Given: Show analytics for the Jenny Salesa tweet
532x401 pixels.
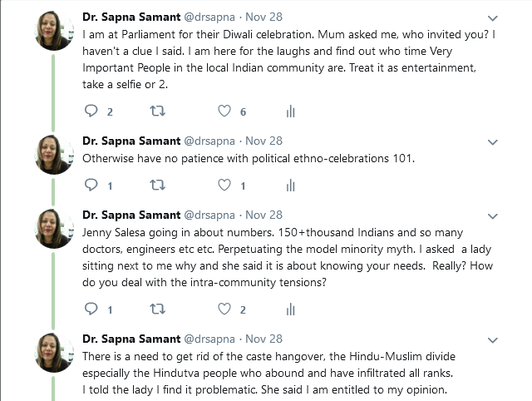Looking at the screenshot, I should point(291,309).
